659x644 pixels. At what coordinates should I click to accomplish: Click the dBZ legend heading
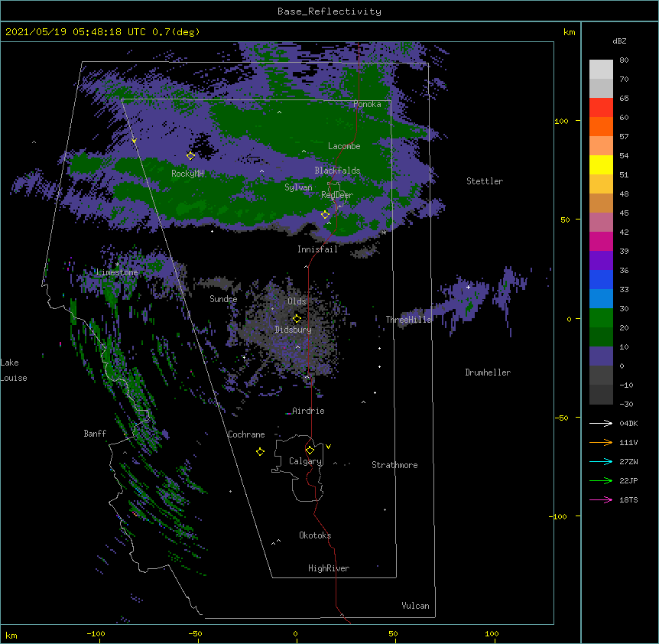tap(619, 41)
